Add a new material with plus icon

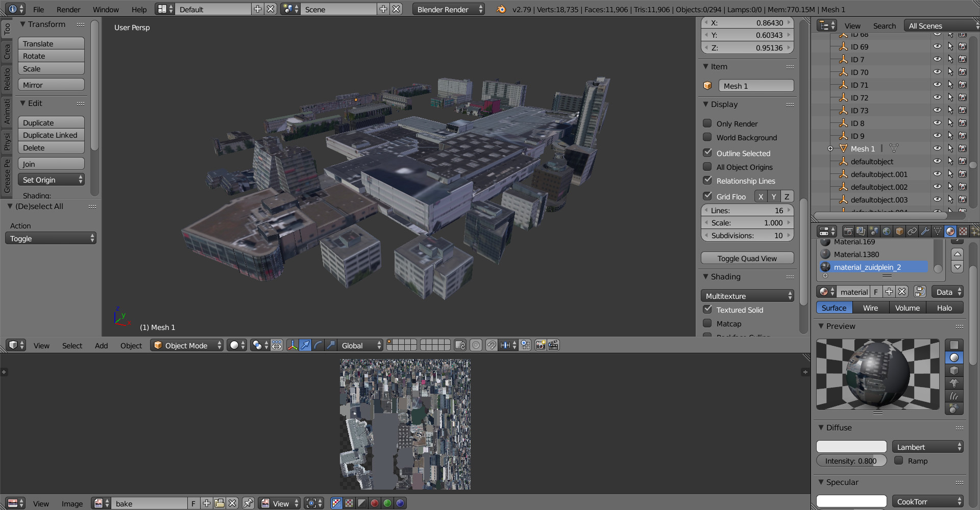[x=889, y=292]
